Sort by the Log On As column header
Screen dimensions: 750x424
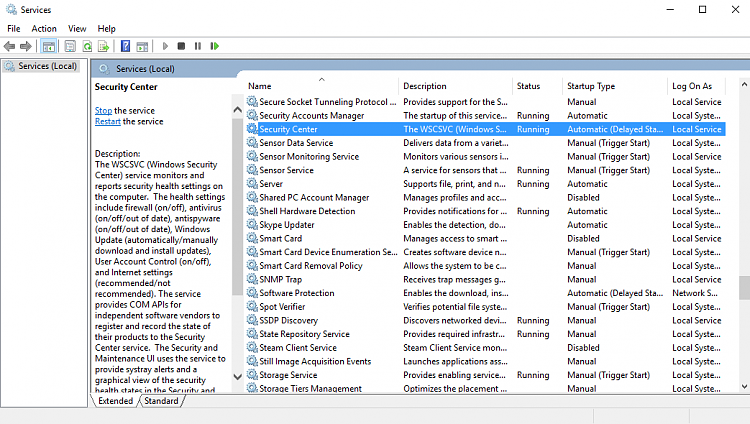(x=696, y=86)
